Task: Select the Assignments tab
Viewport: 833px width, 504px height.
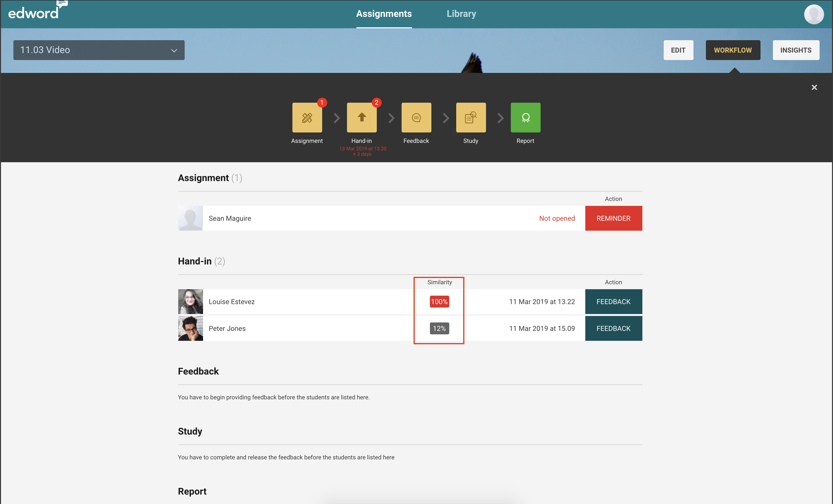Action: (x=384, y=13)
